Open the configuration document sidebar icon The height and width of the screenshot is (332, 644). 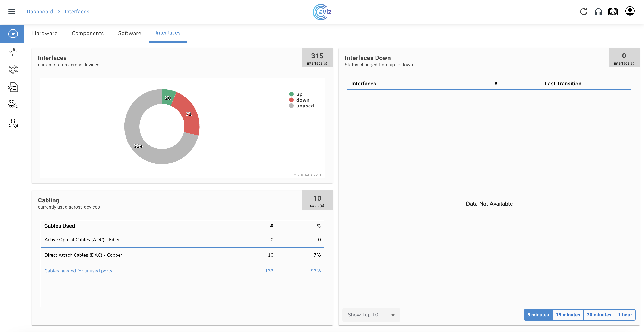click(13, 87)
